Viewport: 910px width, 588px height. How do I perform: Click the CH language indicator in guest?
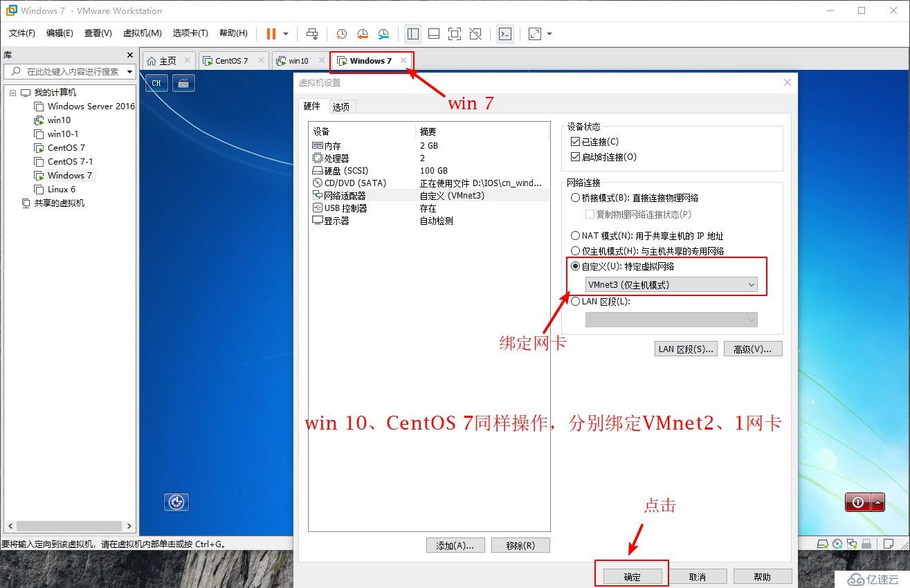coord(156,83)
